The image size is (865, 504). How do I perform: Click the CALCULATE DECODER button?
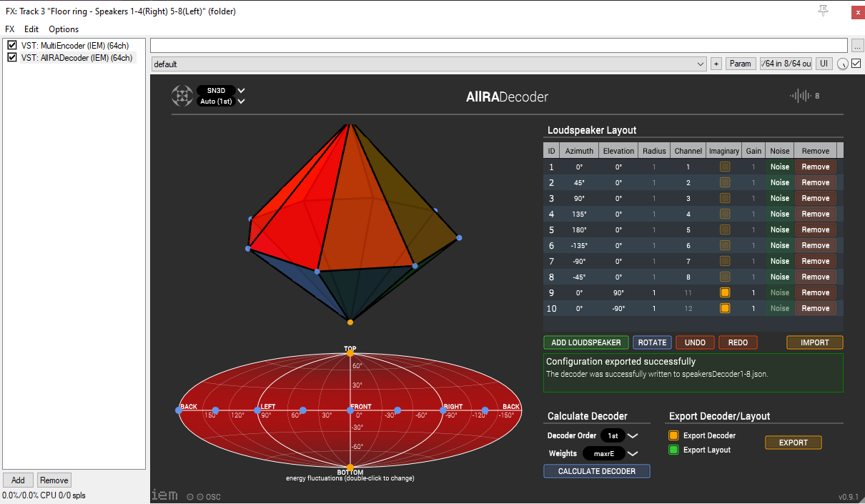tap(597, 471)
